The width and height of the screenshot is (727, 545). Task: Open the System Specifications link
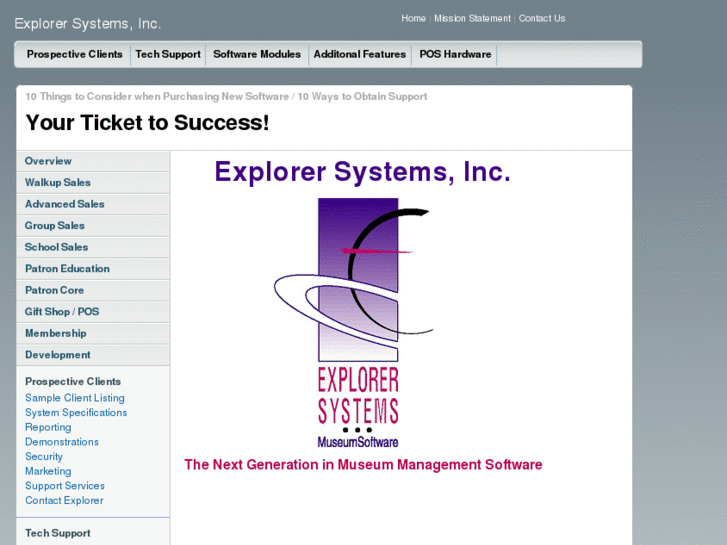point(76,412)
